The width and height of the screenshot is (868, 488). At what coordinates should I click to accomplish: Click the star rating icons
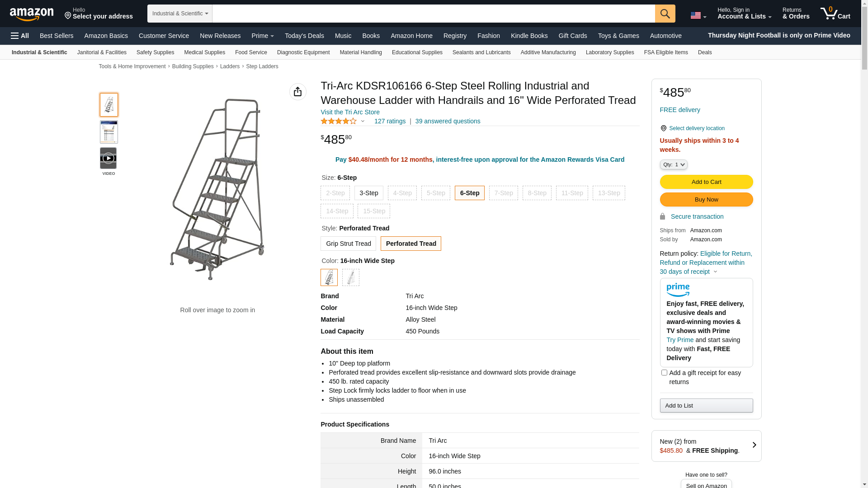pos(339,121)
